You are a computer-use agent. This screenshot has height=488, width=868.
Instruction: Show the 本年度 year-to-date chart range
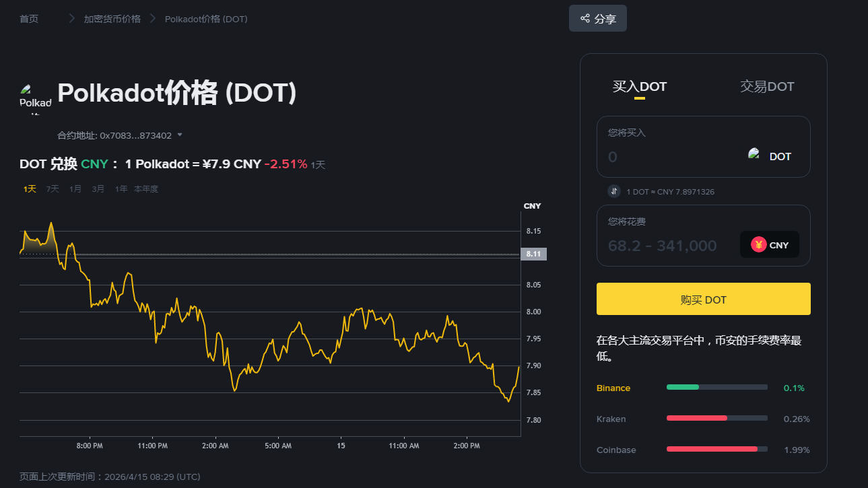coord(146,189)
